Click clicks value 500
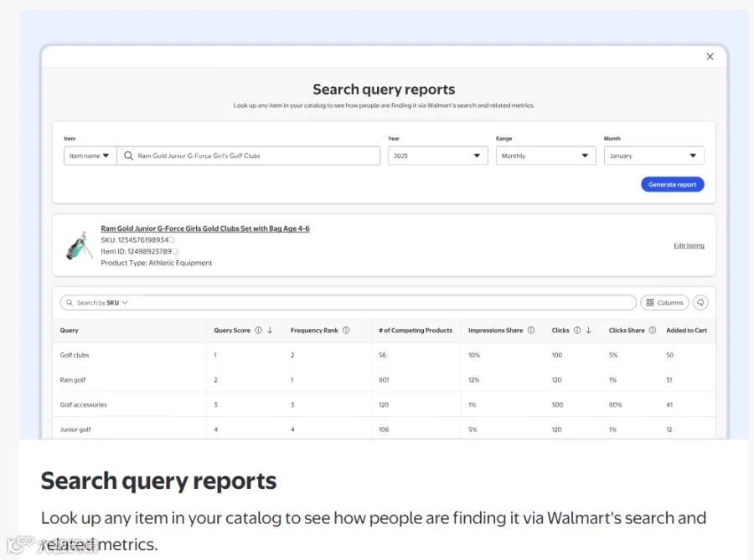754x560 pixels. coord(557,405)
